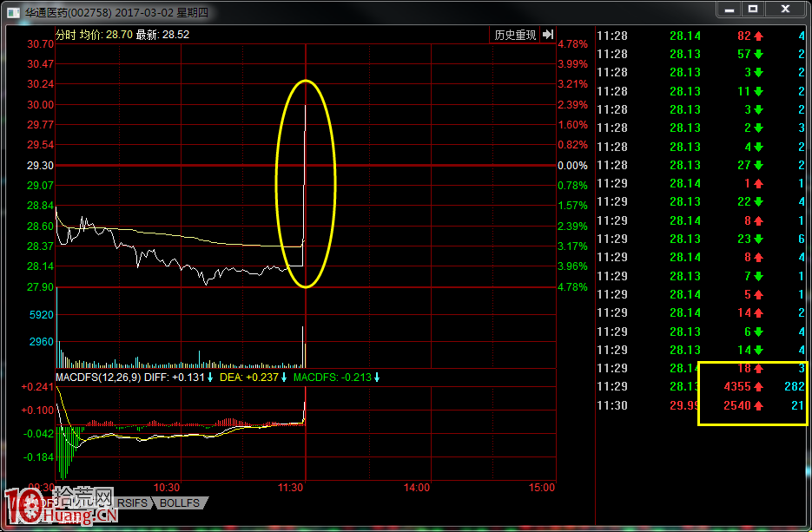Click the down arrow after MACDFS -0.213
812x532 pixels.
pyautogui.click(x=377, y=378)
